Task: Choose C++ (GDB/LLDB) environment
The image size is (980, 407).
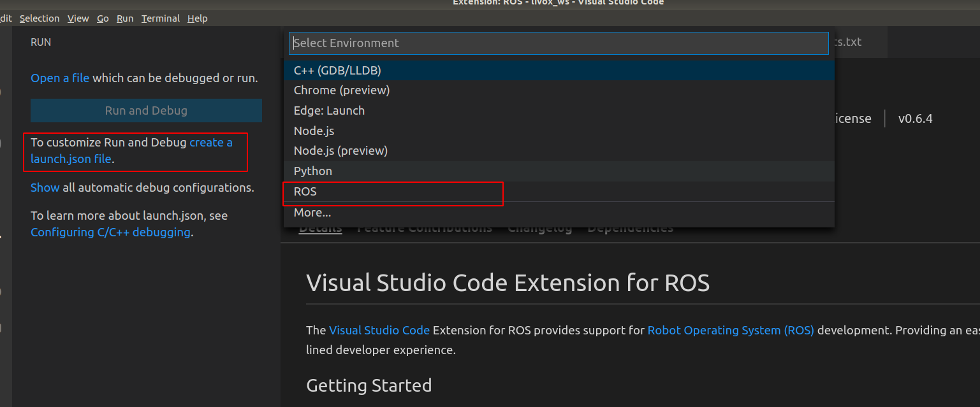Action: coord(559,70)
